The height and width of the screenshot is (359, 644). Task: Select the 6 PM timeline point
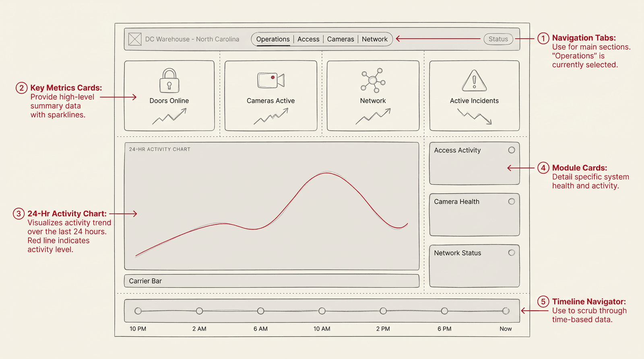pos(444,311)
